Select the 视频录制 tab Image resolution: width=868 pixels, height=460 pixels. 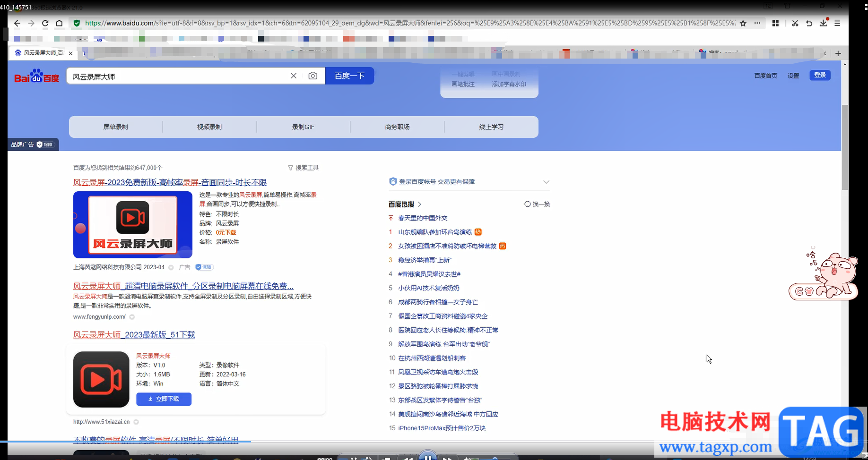[209, 127]
